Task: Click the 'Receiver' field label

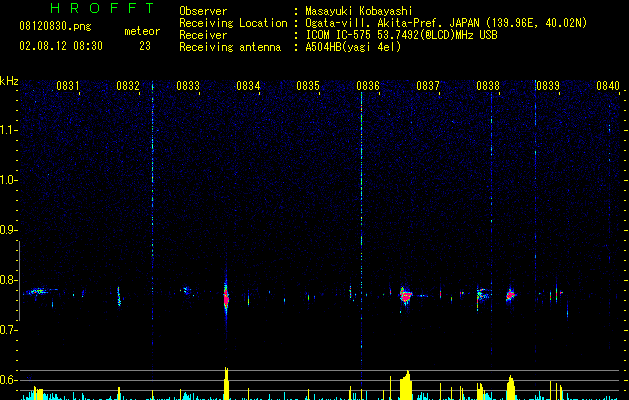Action: (203, 35)
